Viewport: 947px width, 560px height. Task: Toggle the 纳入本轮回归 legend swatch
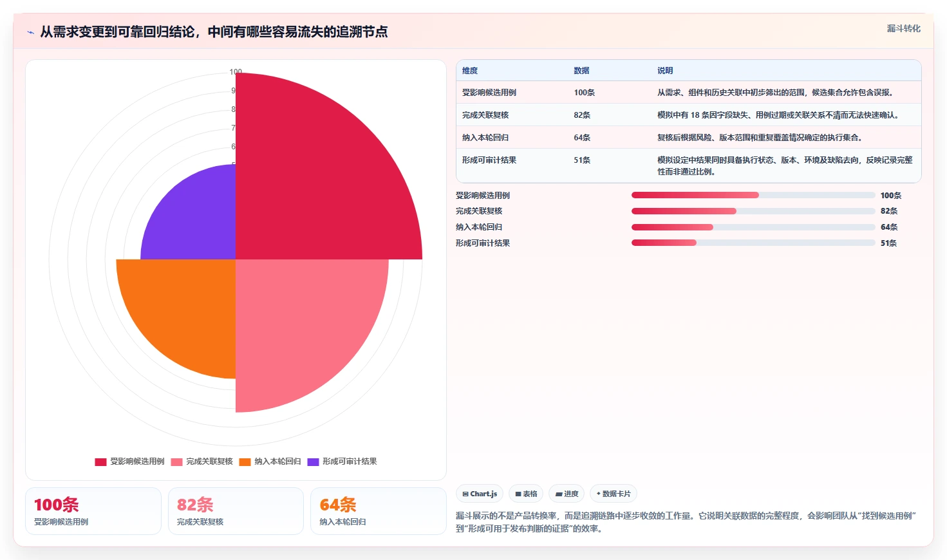pyautogui.click(x=245, y=462)
